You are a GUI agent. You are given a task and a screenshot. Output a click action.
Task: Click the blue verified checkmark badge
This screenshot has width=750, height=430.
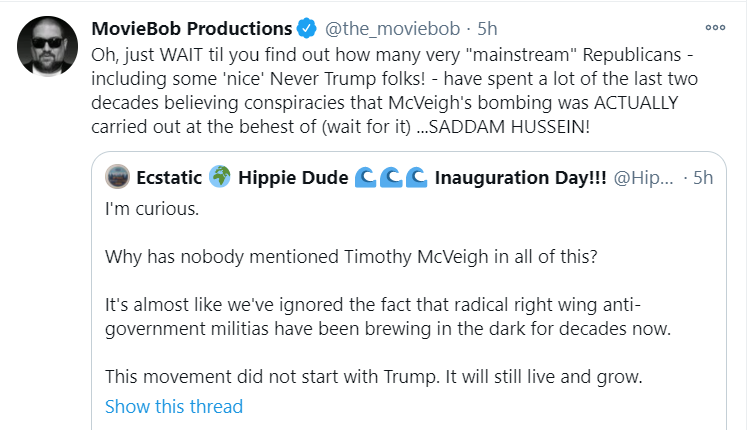click(307, 29)
